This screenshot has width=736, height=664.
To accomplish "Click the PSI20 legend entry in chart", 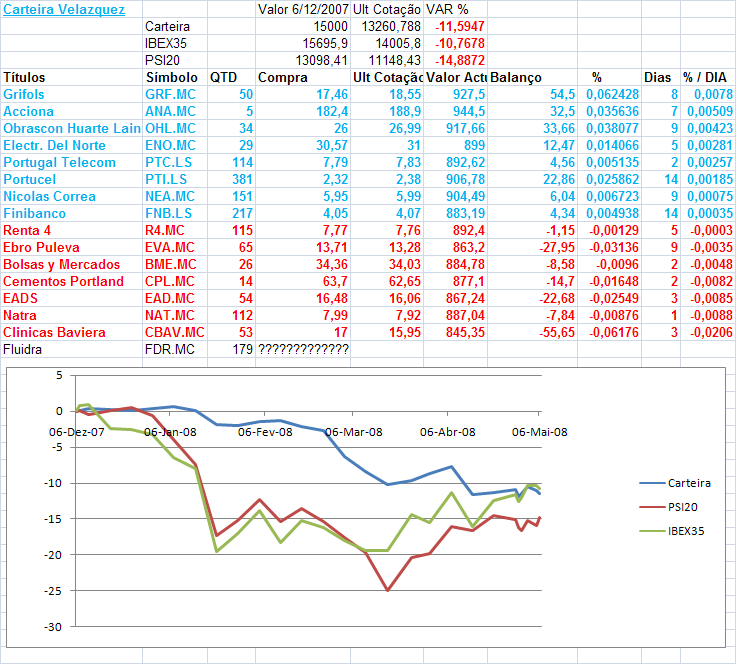I will point(668,507).
